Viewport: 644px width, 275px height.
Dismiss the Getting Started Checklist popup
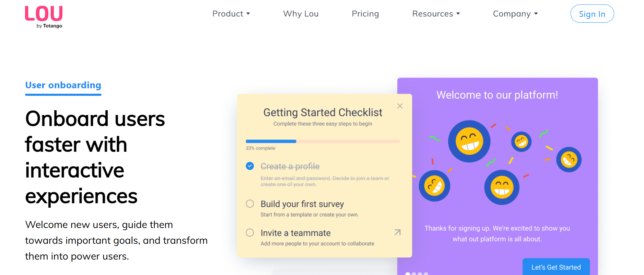(399, 106)
